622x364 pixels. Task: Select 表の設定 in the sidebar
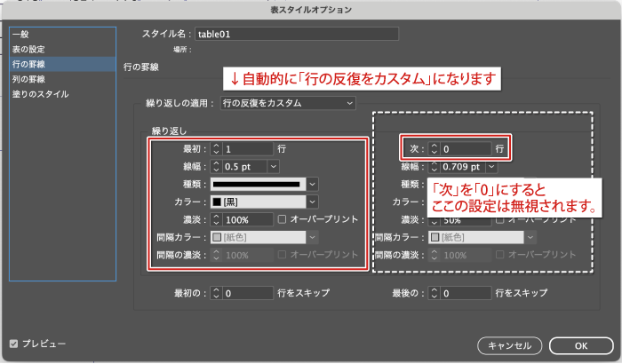click(x=28, y=49)
